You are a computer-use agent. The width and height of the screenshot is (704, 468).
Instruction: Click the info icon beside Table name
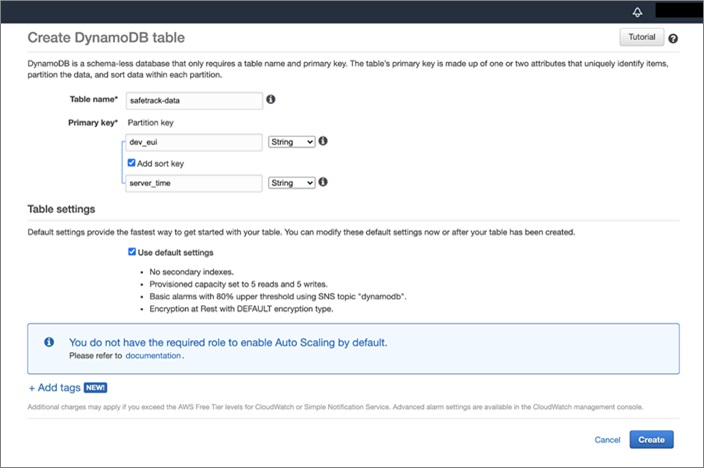pos(271,99)
